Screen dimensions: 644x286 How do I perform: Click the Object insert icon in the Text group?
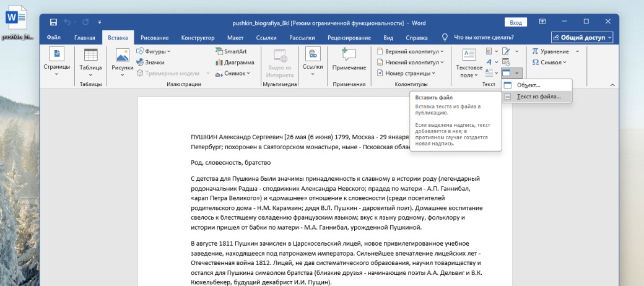click(507, 73)
